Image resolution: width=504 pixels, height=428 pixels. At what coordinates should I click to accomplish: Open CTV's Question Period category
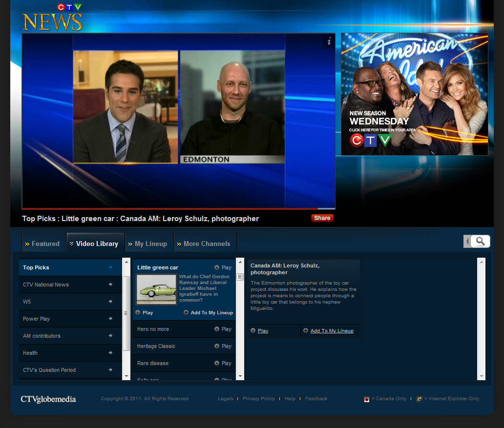point(70,370)
